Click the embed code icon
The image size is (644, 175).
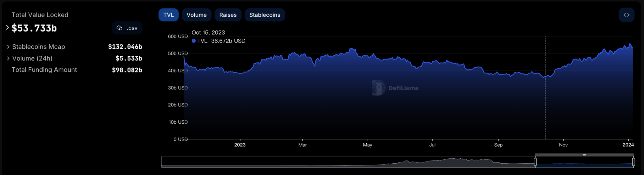626,15
